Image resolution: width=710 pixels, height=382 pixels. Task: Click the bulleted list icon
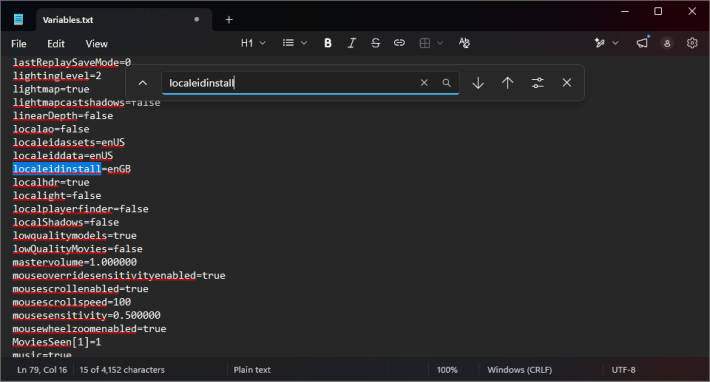(288, 43)
